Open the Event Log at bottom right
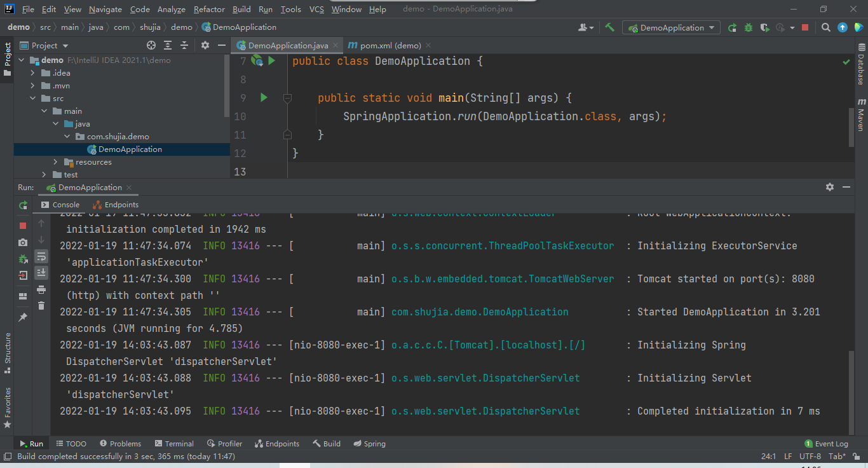 (826, 444)
